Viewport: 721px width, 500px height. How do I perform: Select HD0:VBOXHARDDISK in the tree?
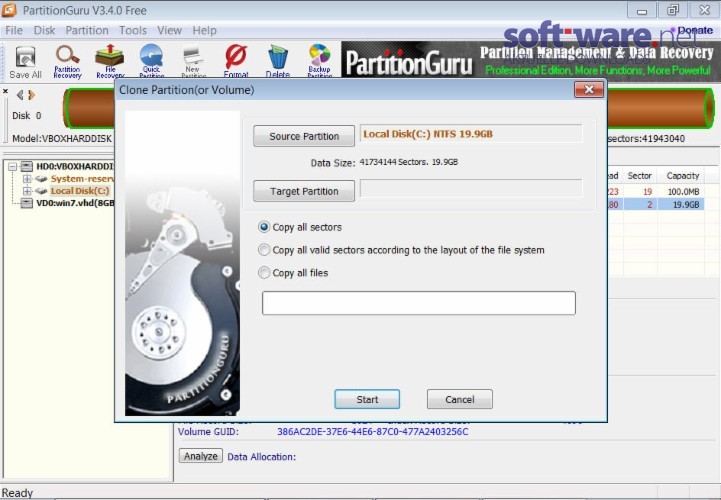(x=75, y=166)
